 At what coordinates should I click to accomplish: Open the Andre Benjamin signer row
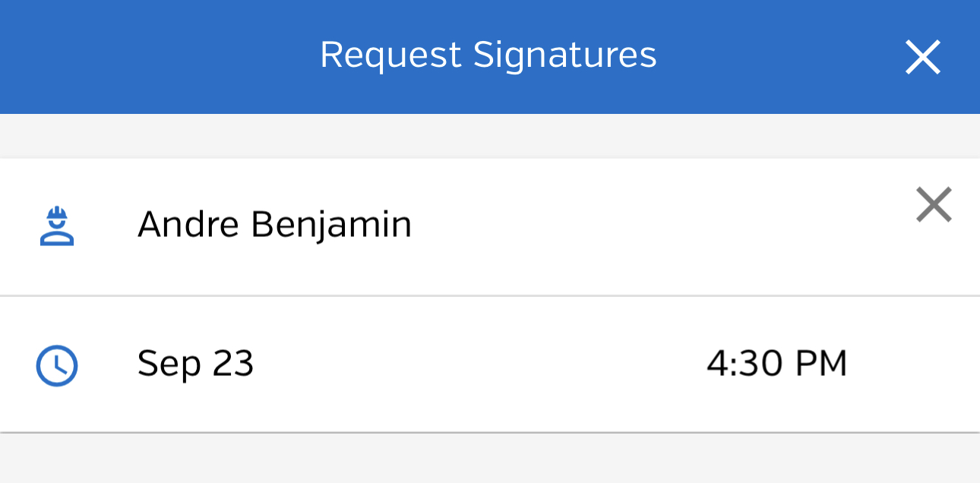490,226
